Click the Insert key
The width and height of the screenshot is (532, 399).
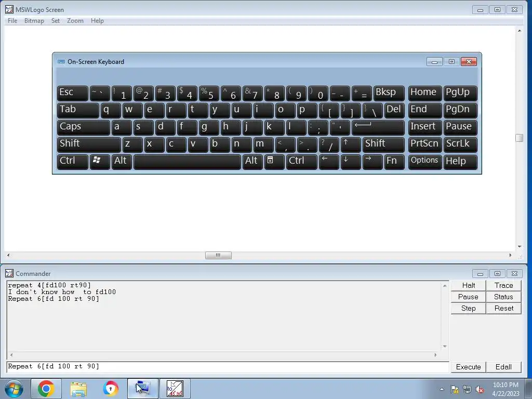(x=425, y=127)
